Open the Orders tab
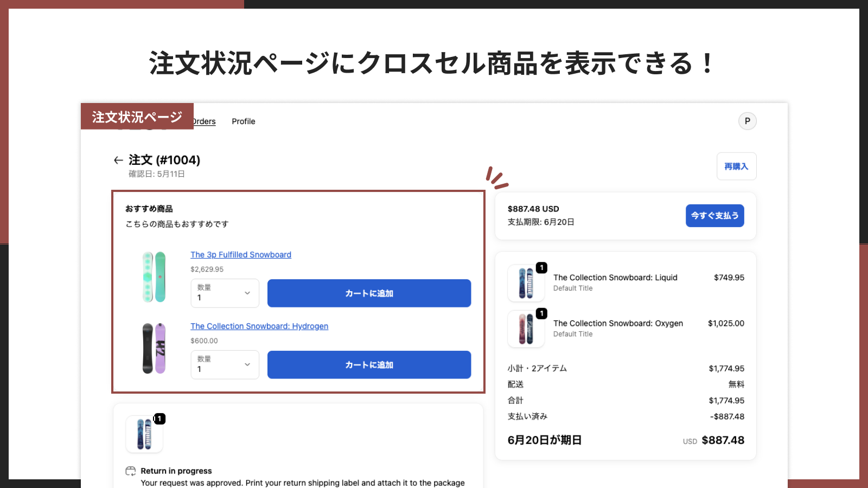The width and height of the screenshot is (868, 488). 204,121
